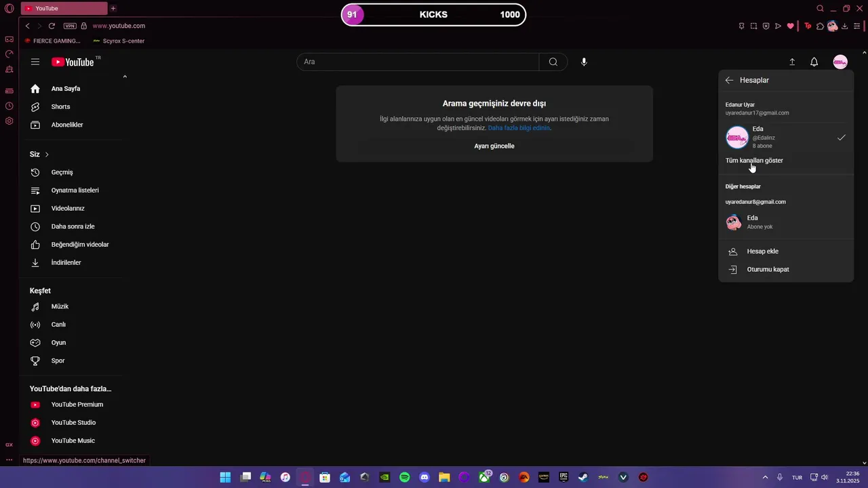Select Eda @Edalinz channel
This screenshot has width=868, height=488.
(x=786, y=138)
